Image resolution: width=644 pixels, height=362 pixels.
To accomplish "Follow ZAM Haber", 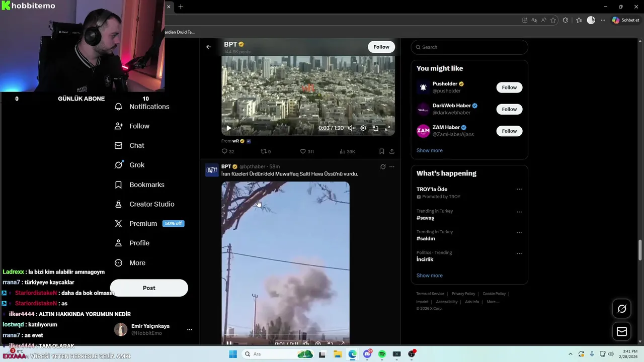I will pos(509,131).
